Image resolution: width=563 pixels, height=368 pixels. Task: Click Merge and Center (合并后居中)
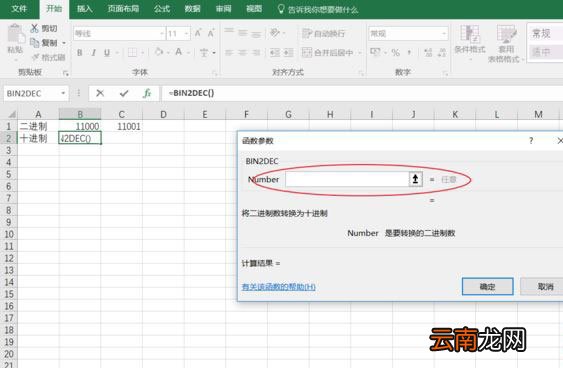327,53
